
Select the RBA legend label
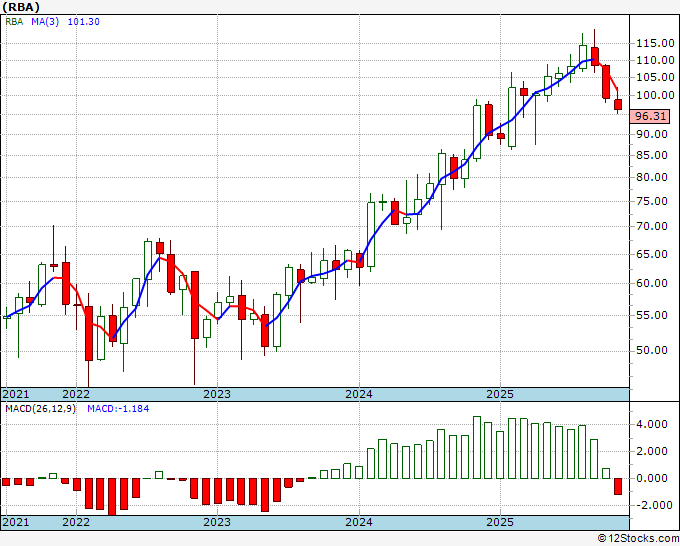[14, 21]
